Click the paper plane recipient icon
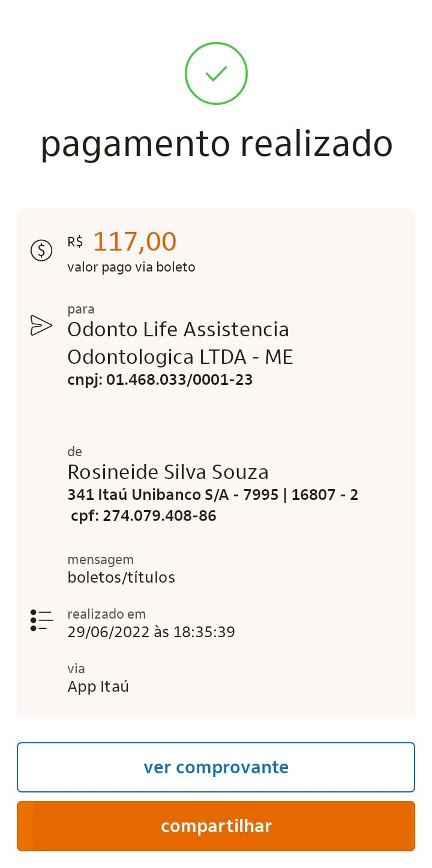Image resolution: width=432 pixels, height=868 pixels. coord(41,325)
